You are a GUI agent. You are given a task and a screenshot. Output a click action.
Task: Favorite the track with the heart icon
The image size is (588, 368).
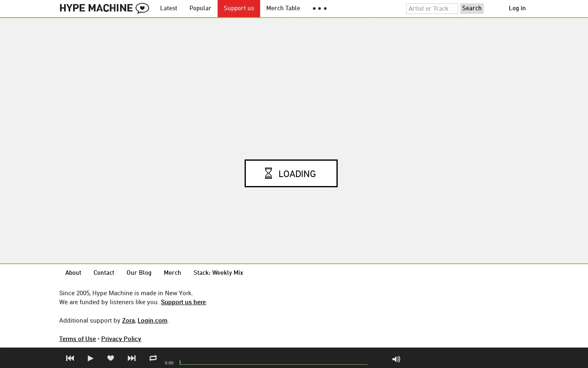click(x=111, y=358)
